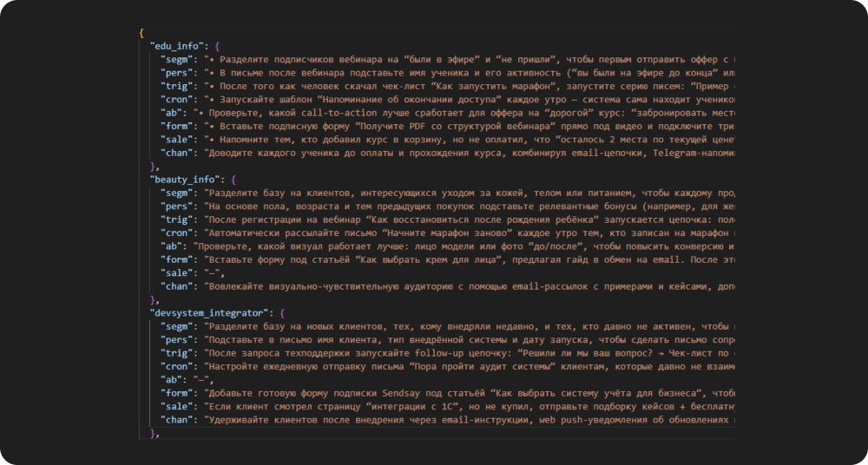This screenshot has height=465, width=868.
Task: Click the opening brace after "beauty_info"
Action: point(232,179)
